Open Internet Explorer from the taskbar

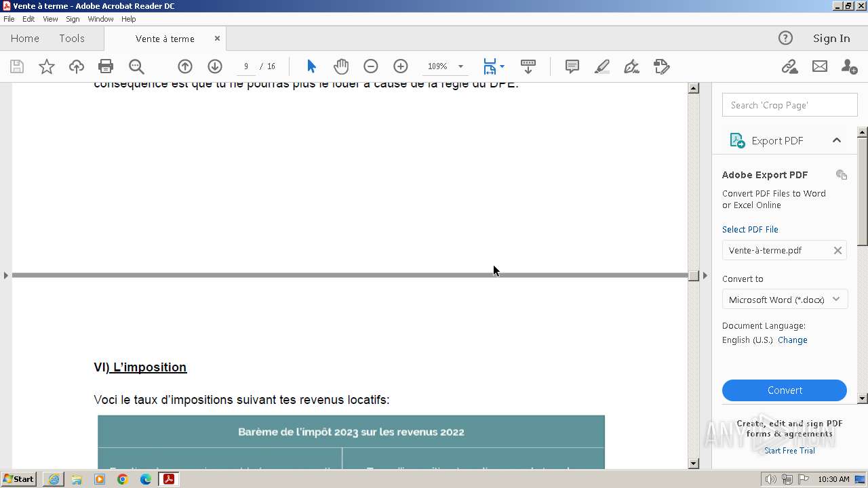pyautogui.click(x=54, y=479)
